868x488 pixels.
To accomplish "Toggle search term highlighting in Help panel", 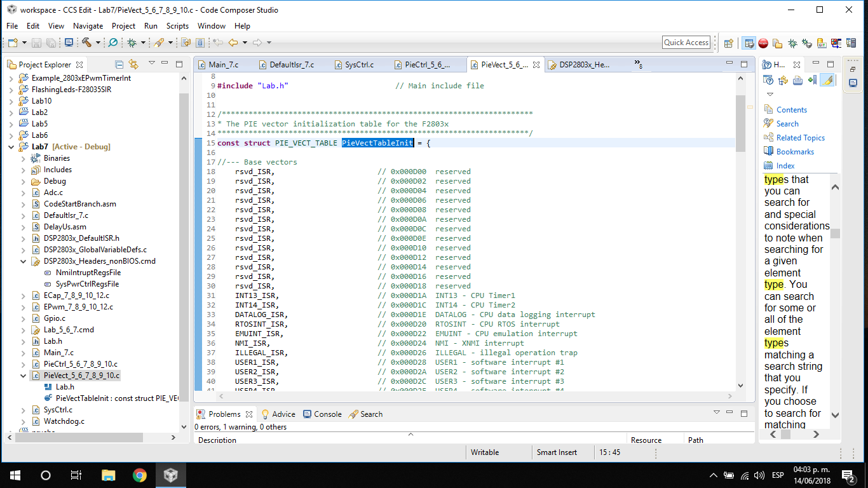I will [827, 80].
